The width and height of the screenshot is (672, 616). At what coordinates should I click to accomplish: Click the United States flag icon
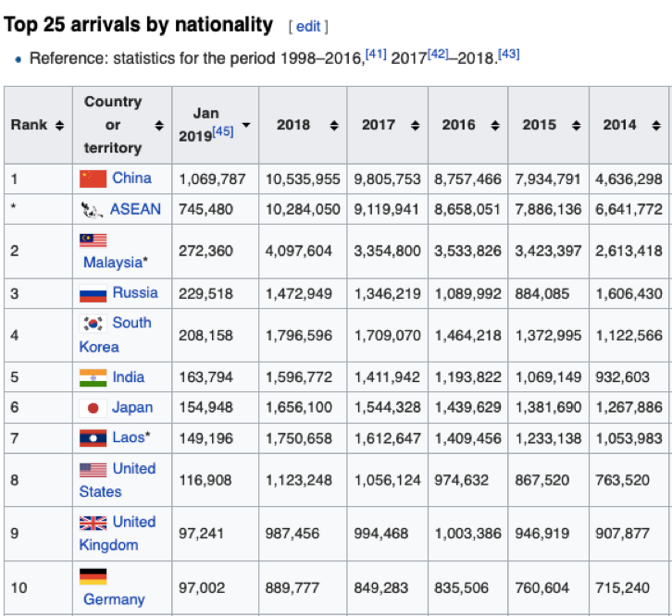click(x=93, y=470)
